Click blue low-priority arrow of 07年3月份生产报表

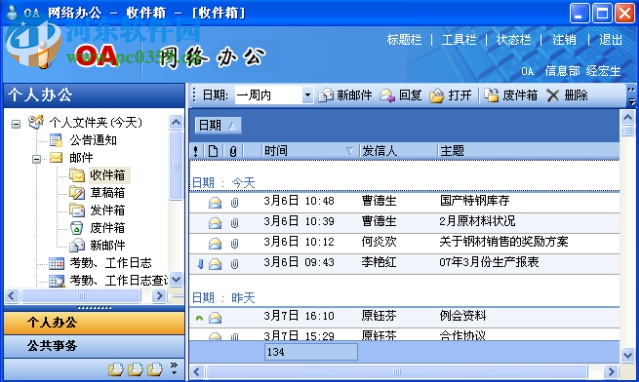point(200,264)
